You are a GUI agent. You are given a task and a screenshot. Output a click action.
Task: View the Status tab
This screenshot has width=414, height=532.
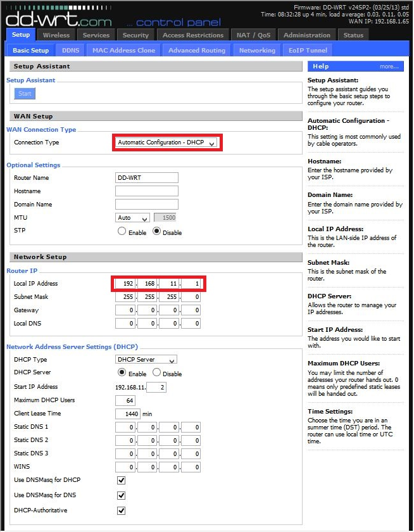(353, 35)
